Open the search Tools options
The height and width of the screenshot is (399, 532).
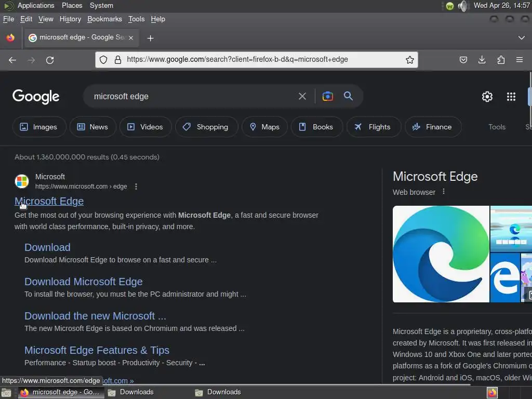pos(497,127)
